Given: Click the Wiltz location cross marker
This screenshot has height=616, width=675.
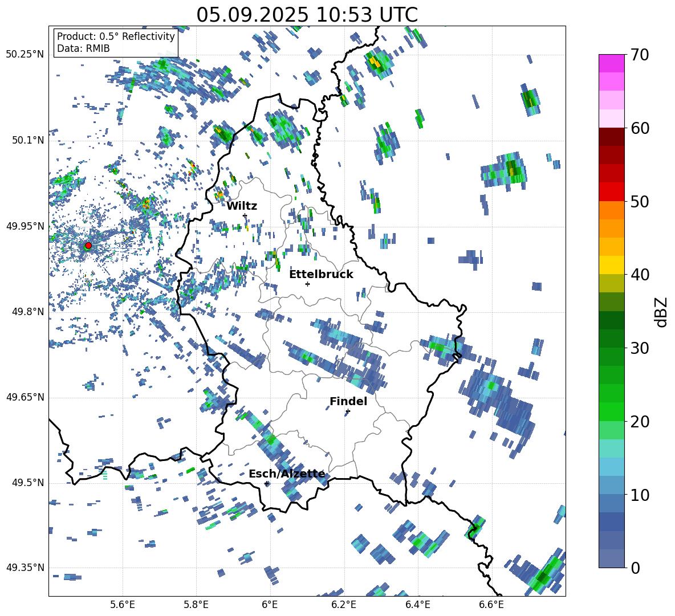Looking at the screenshot, I should tap(245, 215).
